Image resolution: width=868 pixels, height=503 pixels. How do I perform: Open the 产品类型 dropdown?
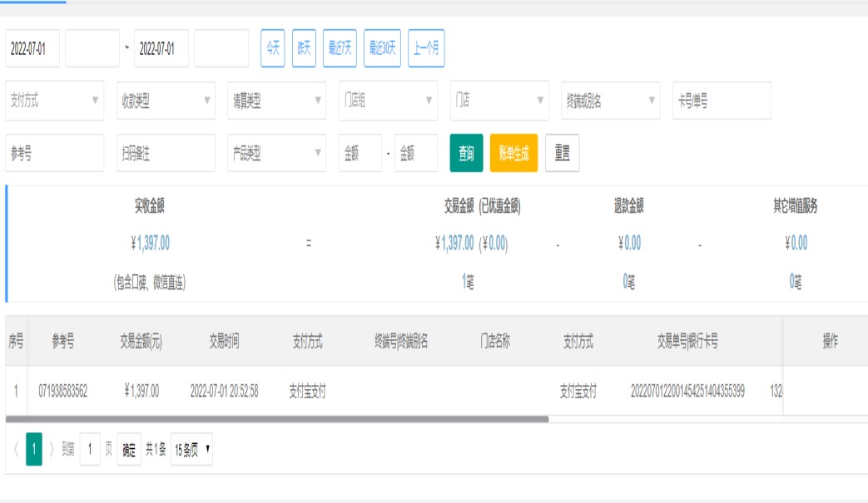point(276,153)
